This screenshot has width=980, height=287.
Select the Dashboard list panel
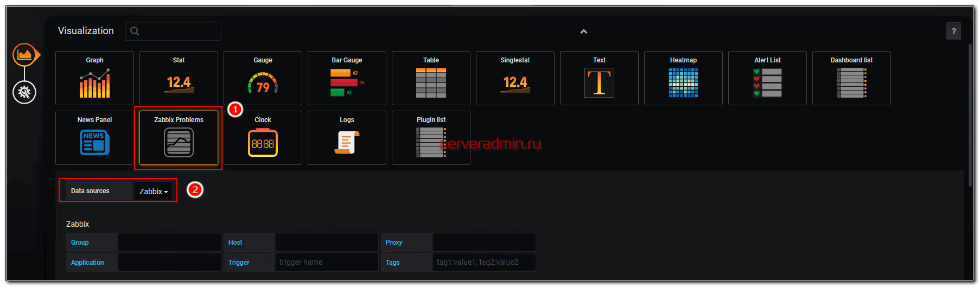(x=851, y=78)
